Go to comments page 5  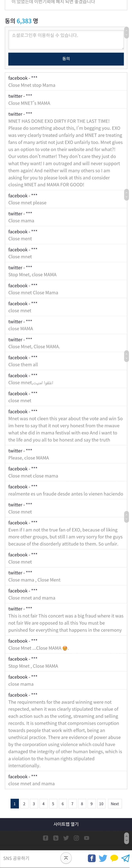[x=53, y=803]
